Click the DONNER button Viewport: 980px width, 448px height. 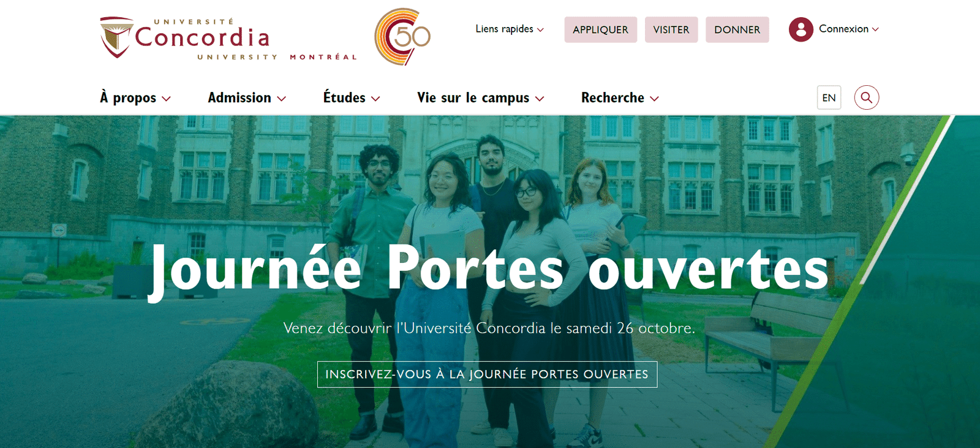click(737, 29)
